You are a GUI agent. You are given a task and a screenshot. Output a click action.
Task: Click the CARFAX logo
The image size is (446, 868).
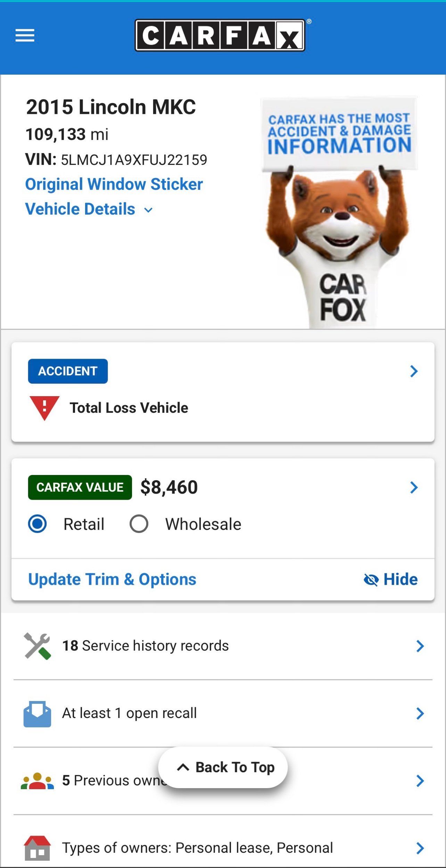[x=220, y=35]
